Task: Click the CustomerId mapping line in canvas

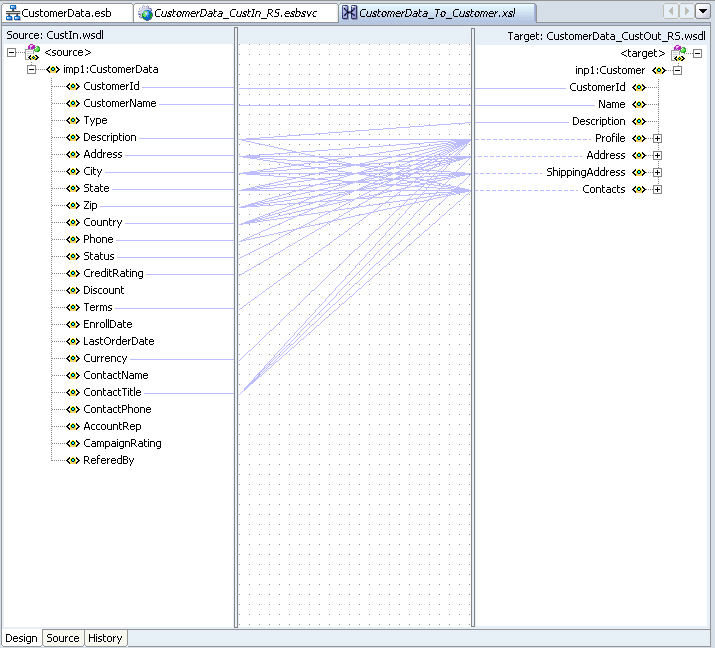Action: (354, 88)
